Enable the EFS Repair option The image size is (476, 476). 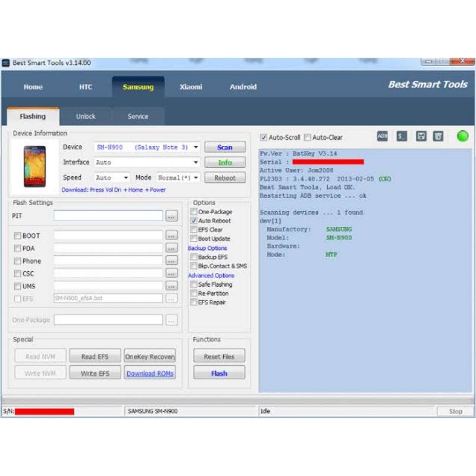pyautogui.click(x=193, y=302)
